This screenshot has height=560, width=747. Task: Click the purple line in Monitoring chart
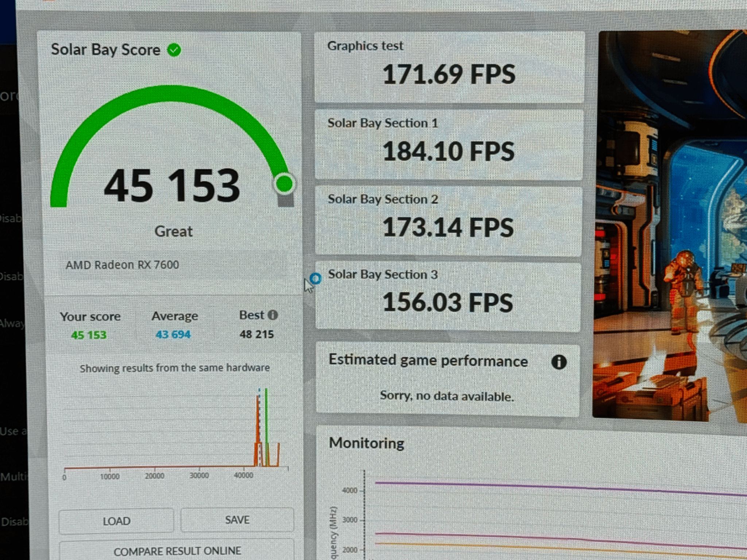(561, 488)
